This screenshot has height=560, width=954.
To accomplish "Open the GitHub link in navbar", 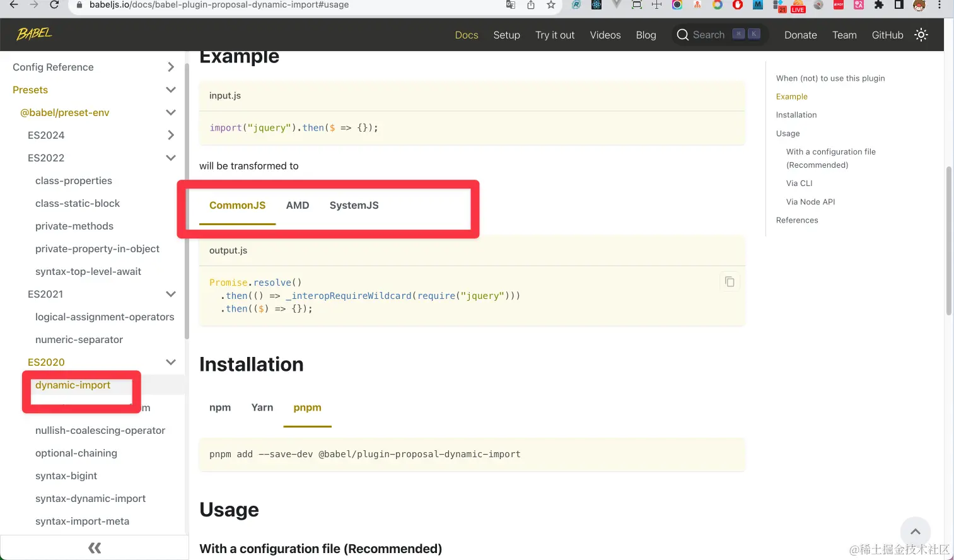I will coord(888,35).
